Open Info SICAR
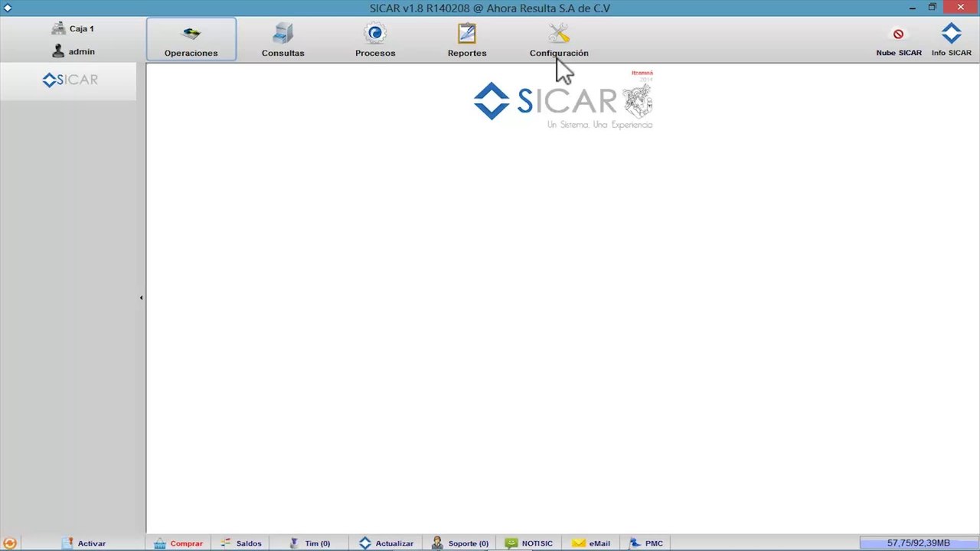This screenshot has width=980, height=551. (951, 40)
